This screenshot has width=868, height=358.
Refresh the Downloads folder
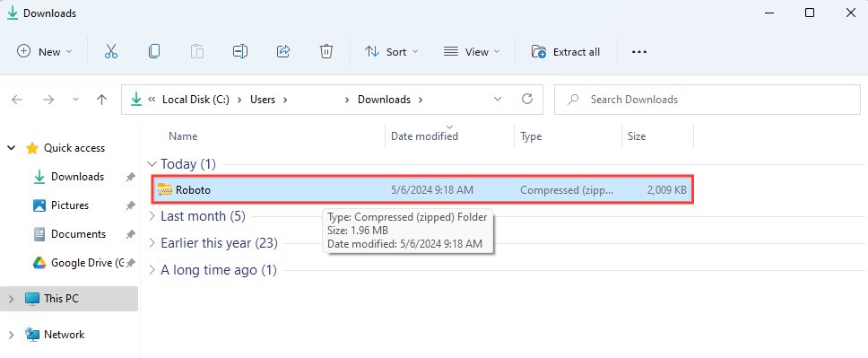527,100
